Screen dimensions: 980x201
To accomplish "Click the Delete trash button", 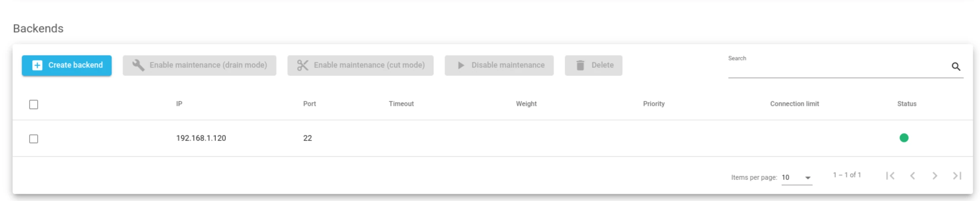I will click(x=593, y=65).
